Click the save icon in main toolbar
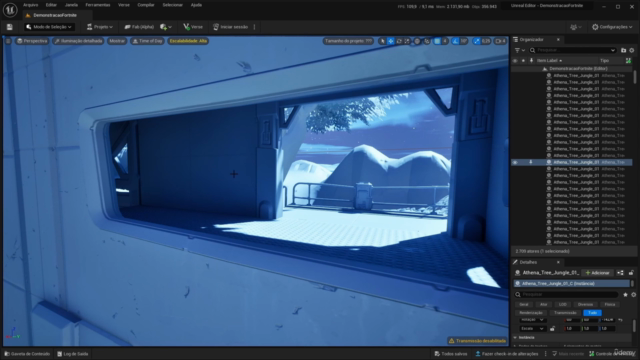640x360 pixels. click(9, 27)
